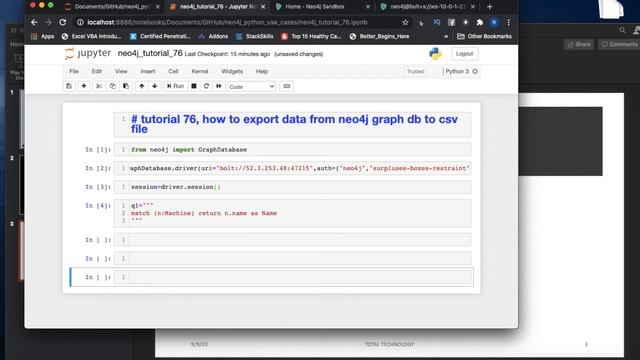This screenshot has height=360, width=640.
Task: Bookmark this page with star icon
Action: (405, 22)
